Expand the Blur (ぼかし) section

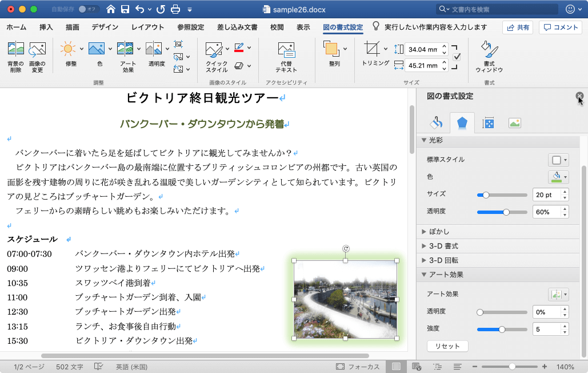click(x=438, y=232)
